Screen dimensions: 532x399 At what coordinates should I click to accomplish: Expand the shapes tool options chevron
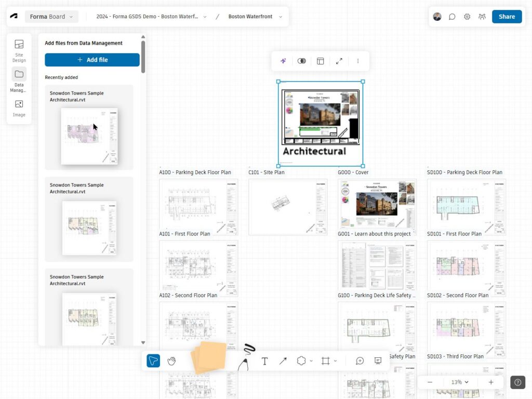pos(311,361)
